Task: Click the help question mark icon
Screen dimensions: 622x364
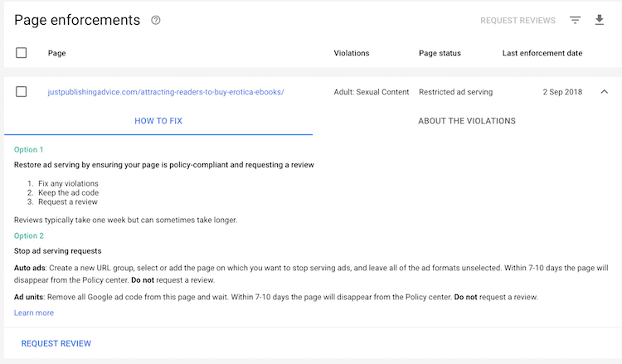Action: coord(156,21)
